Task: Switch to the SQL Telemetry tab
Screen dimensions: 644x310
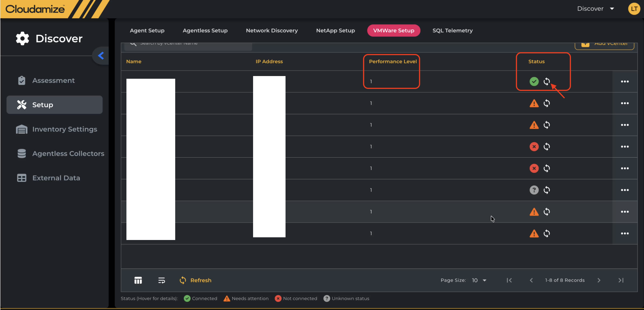Action: point(452,30)
